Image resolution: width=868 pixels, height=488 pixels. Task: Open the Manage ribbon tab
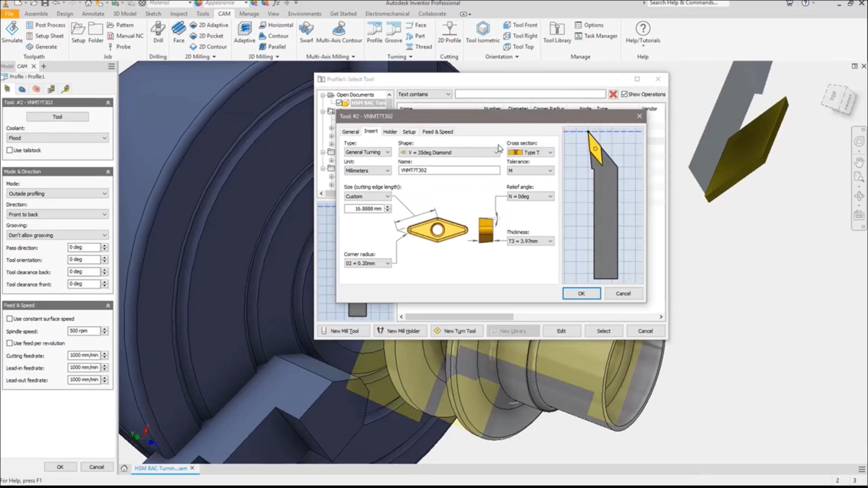point(249,14)
